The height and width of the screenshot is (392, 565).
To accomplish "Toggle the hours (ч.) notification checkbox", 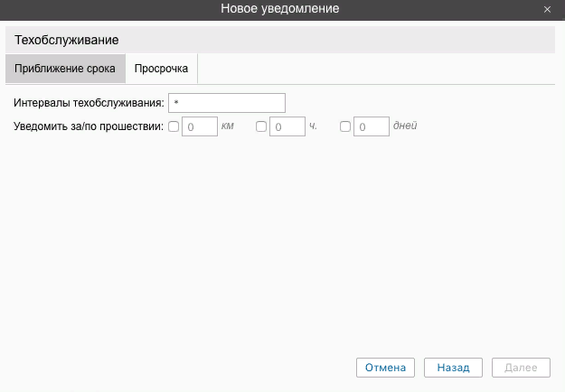I will pyautogui.click(x=261, y=127).
